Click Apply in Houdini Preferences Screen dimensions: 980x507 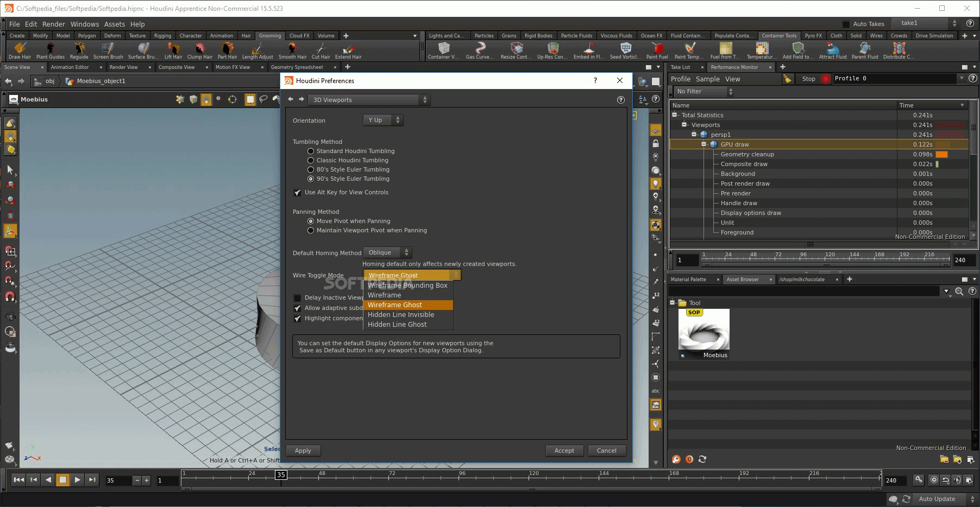click(x=303, y=451)
